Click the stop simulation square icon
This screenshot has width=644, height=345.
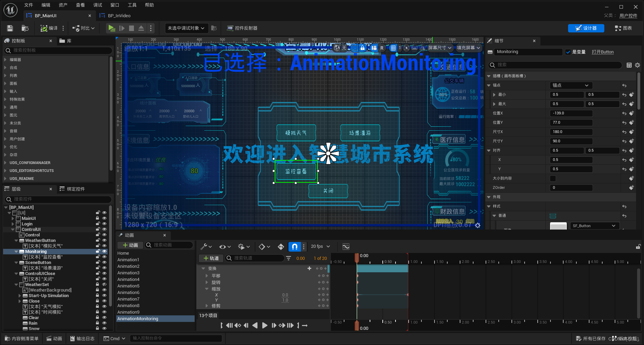coord(131,28)
